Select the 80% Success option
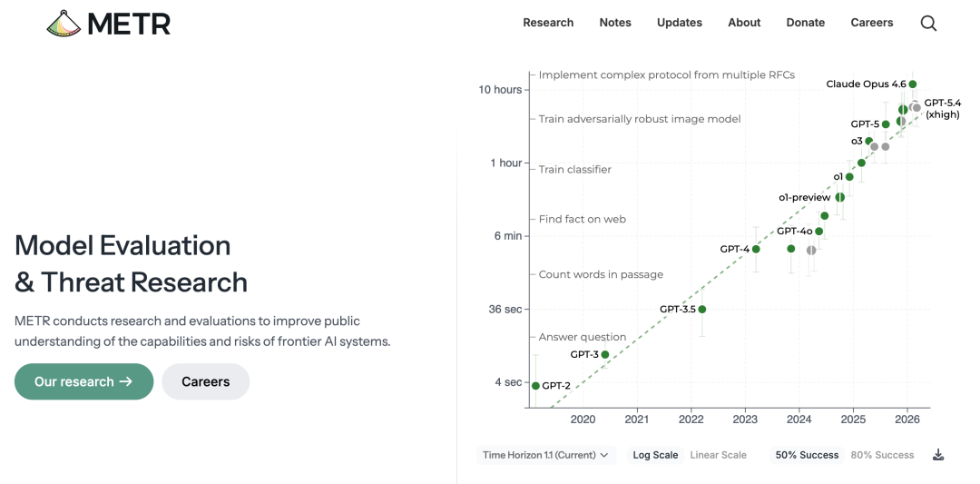The height and width of the screenshot is (484, 980). 882,455
